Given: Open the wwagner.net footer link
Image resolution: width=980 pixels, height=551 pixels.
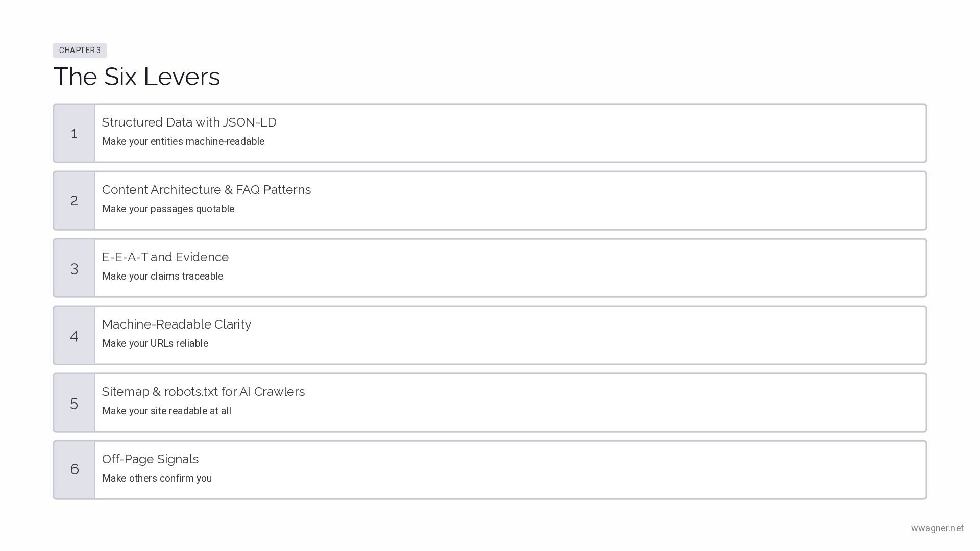Looking at the screenshot, I should [x=937, y=528].
